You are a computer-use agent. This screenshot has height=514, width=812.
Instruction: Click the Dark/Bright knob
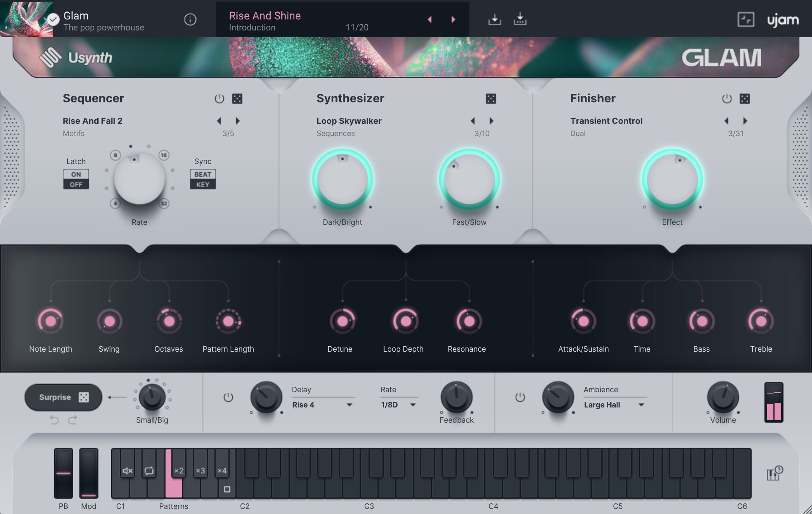[x=343, y=180]
